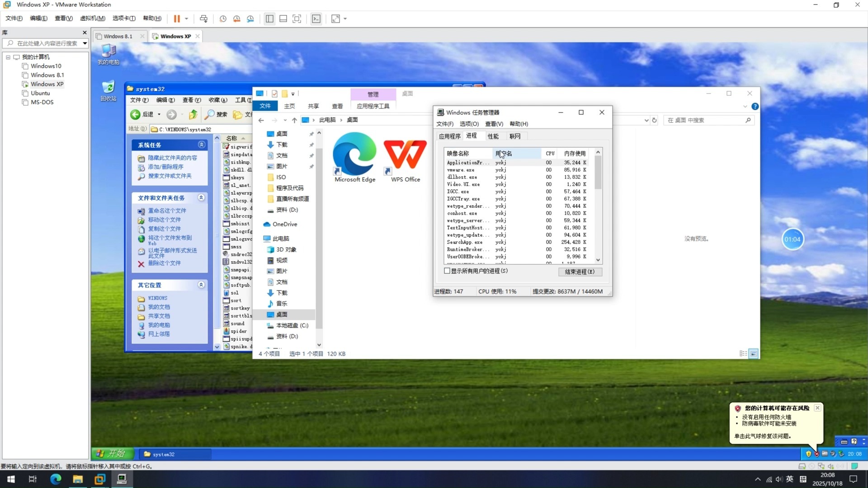Image resolution: width=868 pixels, height=488 pixels.
Task: Toggle the console view icon
Action: pyautogui.click(x=316, y=19)
